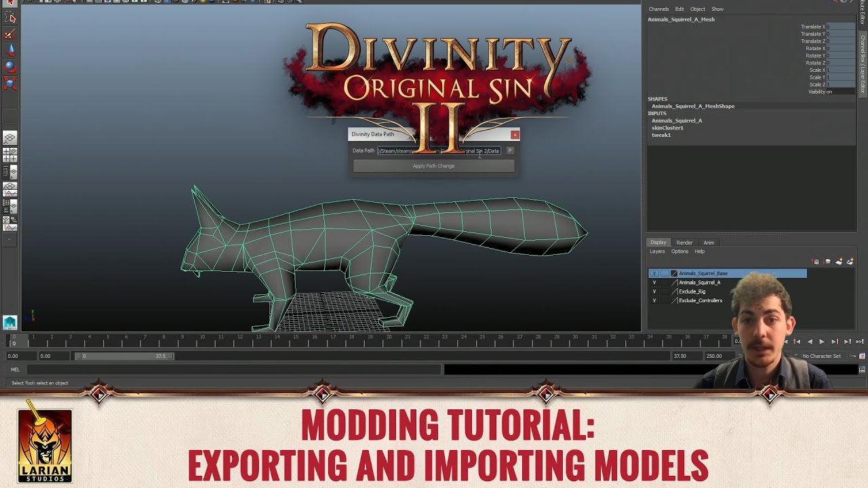Click the time range slider bar

point(124,356)
